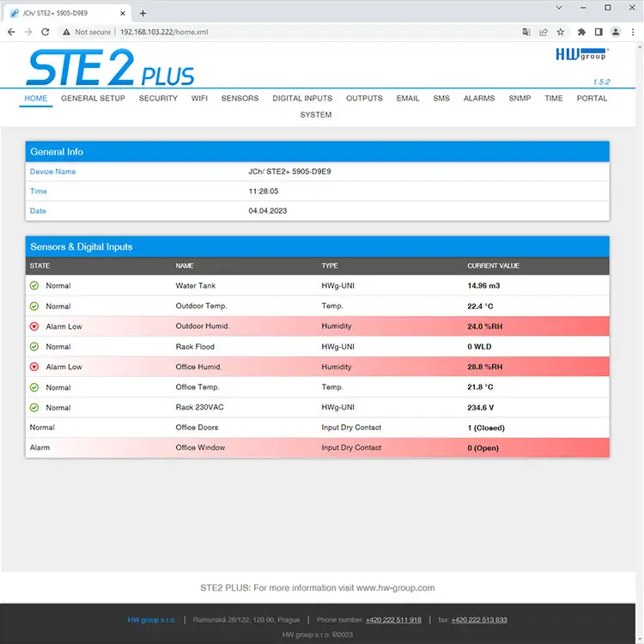Click Office Temp. green status icon
The width and height of the screenshot is (644, 644).
34,387
